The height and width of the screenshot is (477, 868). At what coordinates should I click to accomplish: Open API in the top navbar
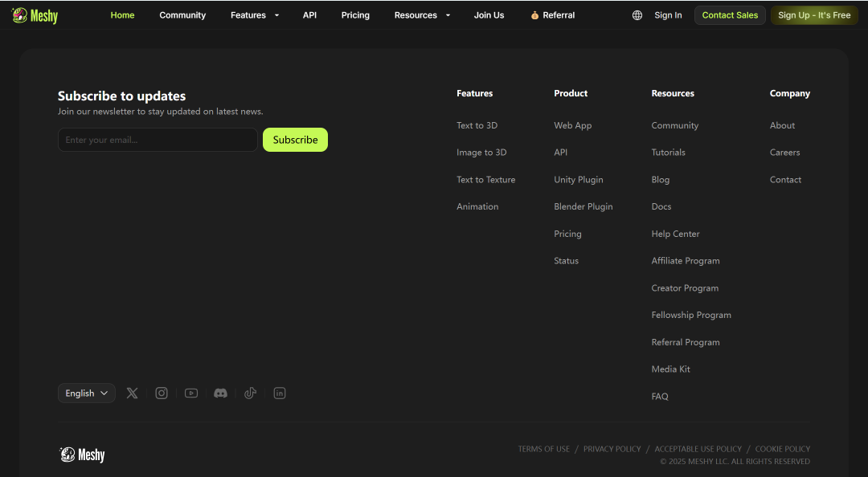[x=310, y=15]
